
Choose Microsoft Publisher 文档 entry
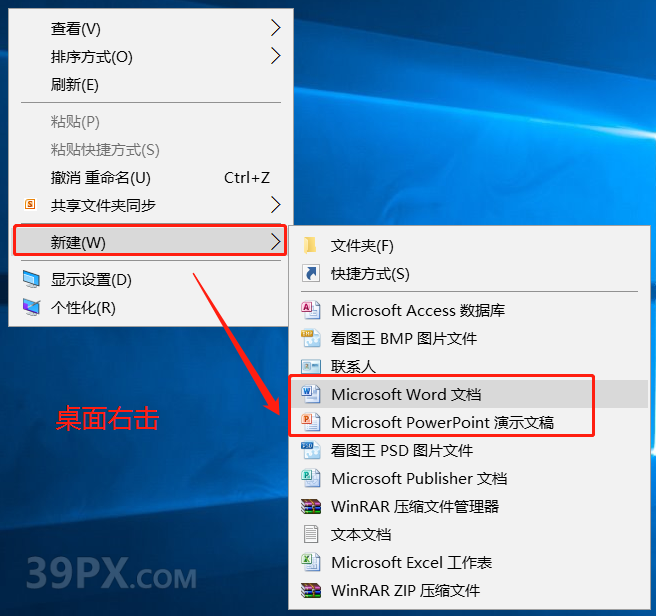[469, 478]
